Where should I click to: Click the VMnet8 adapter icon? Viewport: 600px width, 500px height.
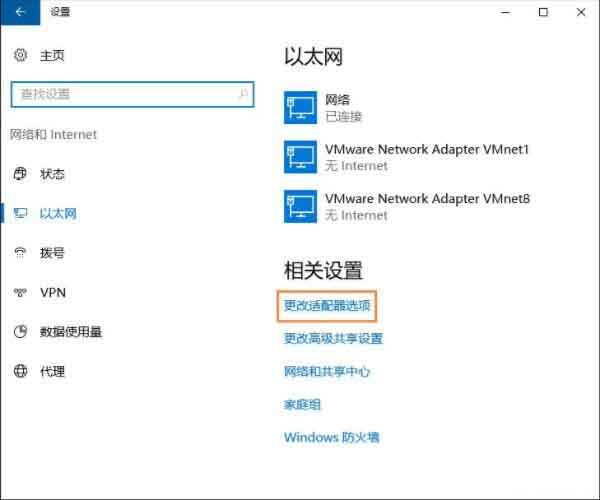(300, 206)
